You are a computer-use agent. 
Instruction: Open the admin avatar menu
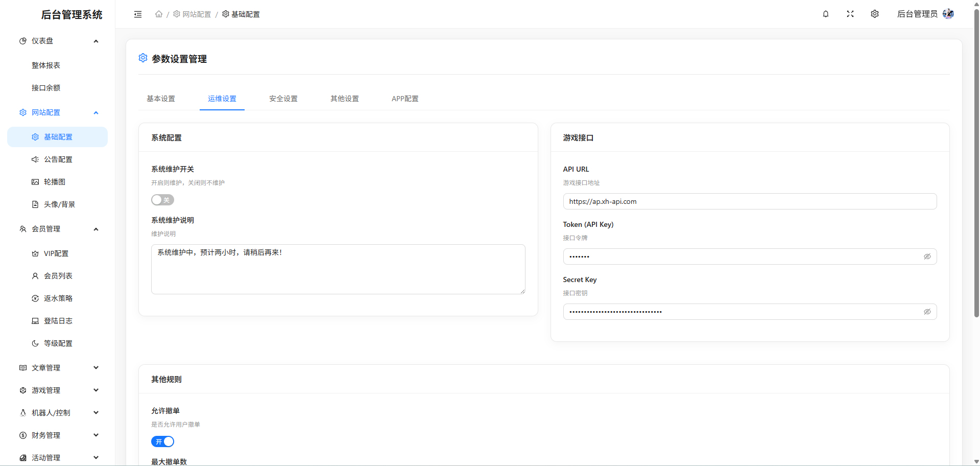[948, 14]
